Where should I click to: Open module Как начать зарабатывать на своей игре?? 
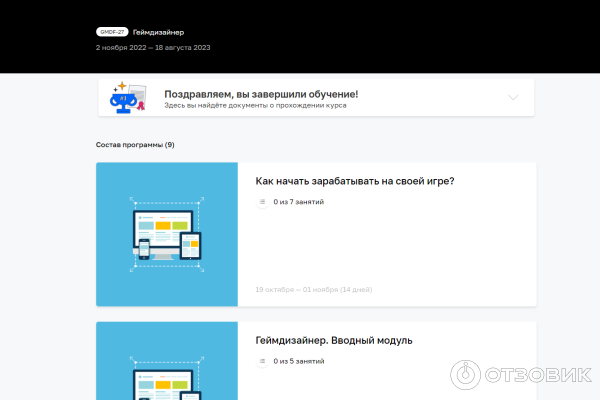point(355,181)
